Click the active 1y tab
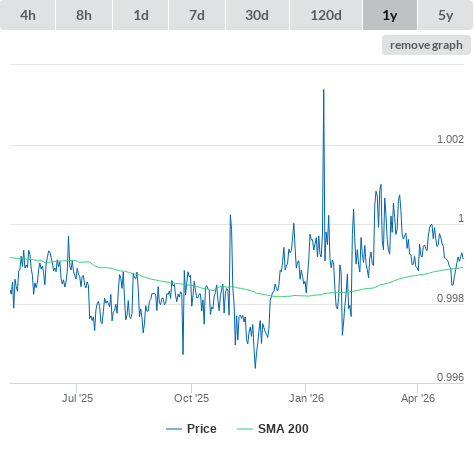This screenshot has width=474, height=455. [x=390, y=15]
